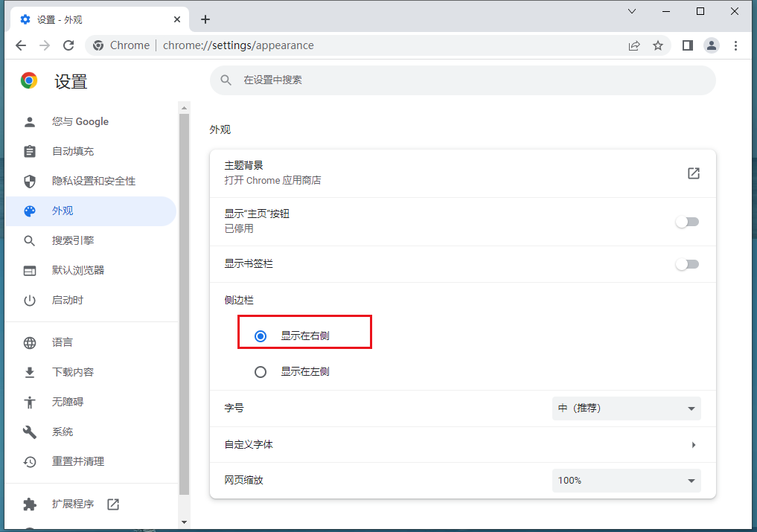Open 系统 settings section
757x532 pixels.
(92, 432)
